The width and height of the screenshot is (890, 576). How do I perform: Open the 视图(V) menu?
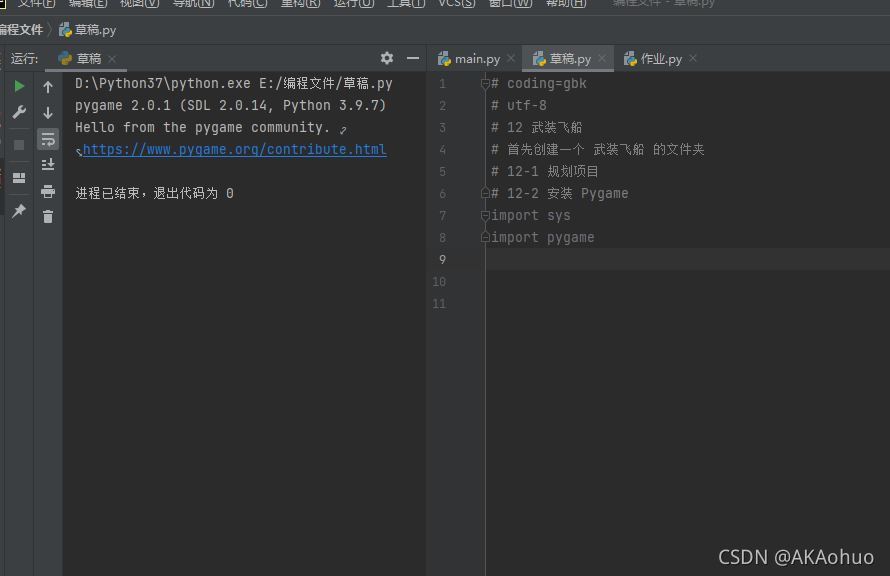coord(139,3)
